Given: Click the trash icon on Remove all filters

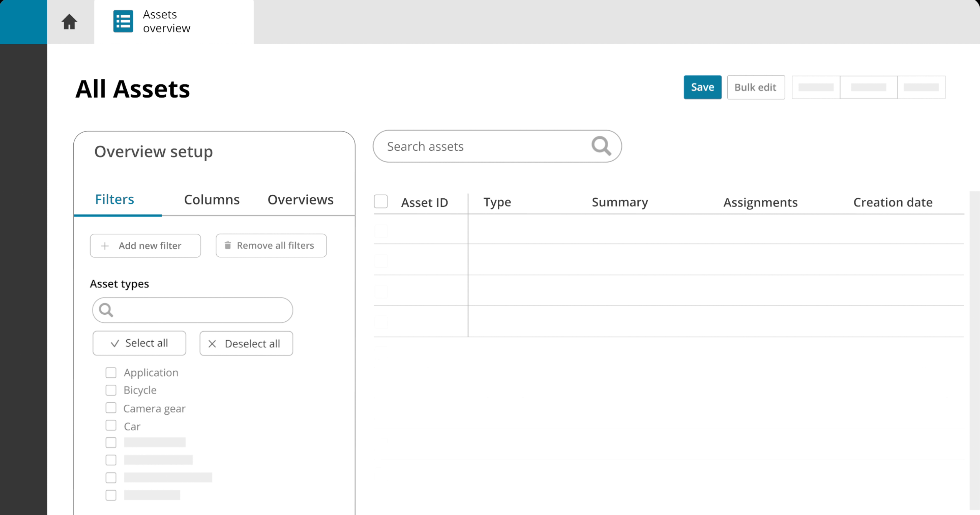Looking at the screenshot, I should [x=228, y=245].
